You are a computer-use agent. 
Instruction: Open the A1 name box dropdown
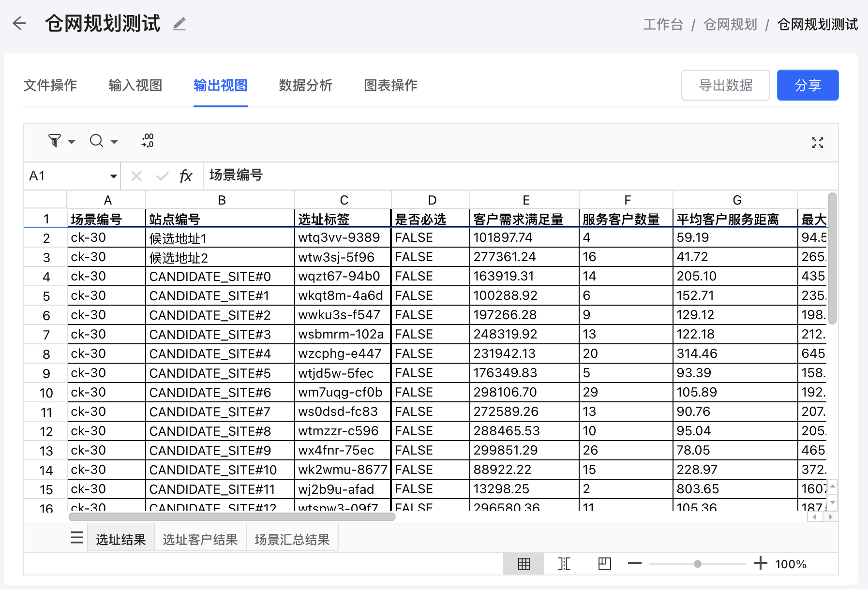113,176
